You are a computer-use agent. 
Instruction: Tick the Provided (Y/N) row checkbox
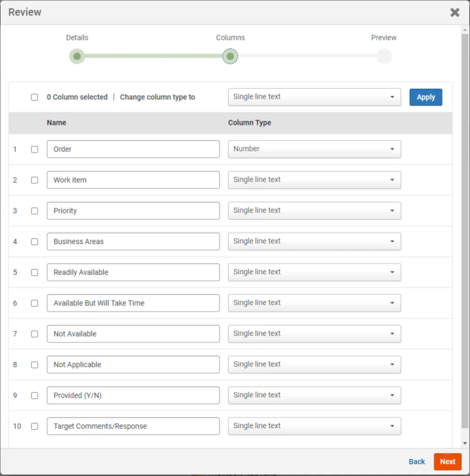click(34, 396)
